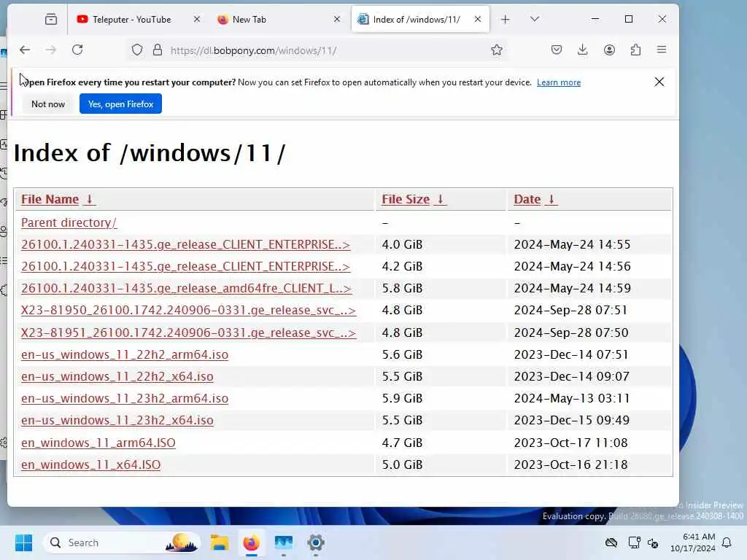Download the X23-81951 release file
Screen dimensions: 747x560
189,332
